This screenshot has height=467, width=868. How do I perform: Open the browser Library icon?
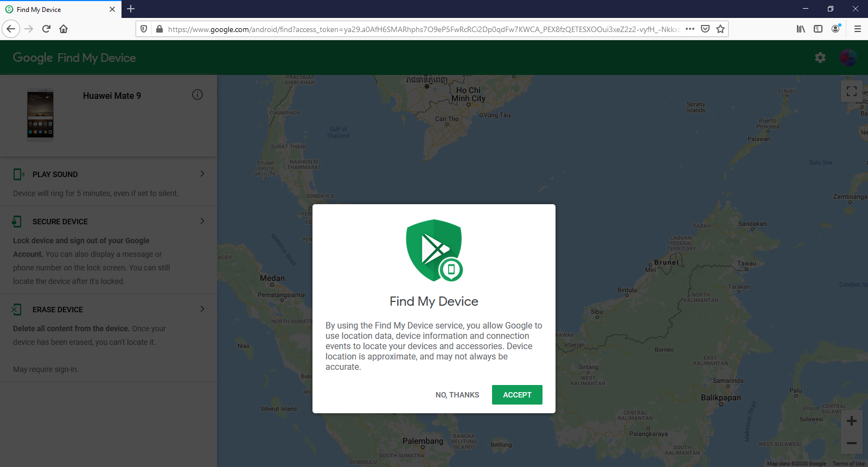(801, 29)
